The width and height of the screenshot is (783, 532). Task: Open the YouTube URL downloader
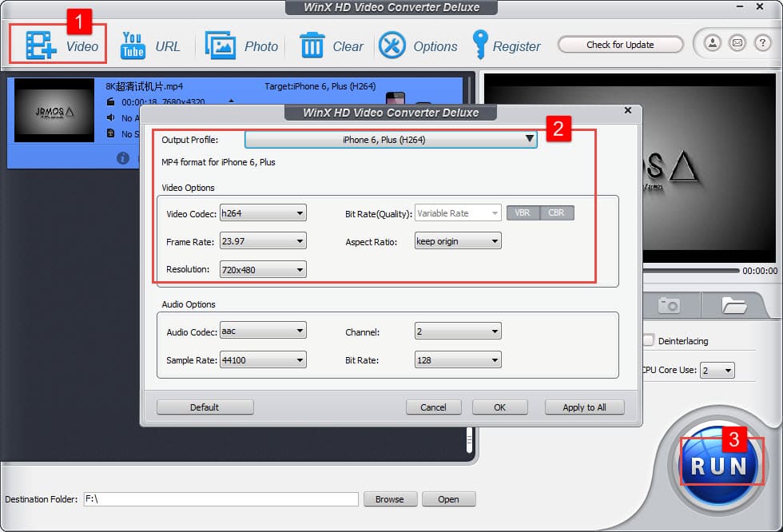click(133, 46)
